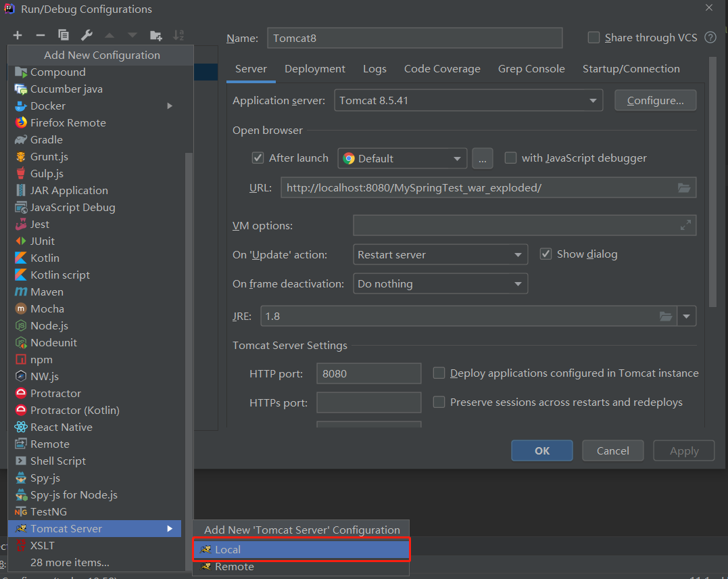The height and width of the screenshot is (579, 728).
Task: Open the Code Coverage tab
Action: (x=442, y=69)
